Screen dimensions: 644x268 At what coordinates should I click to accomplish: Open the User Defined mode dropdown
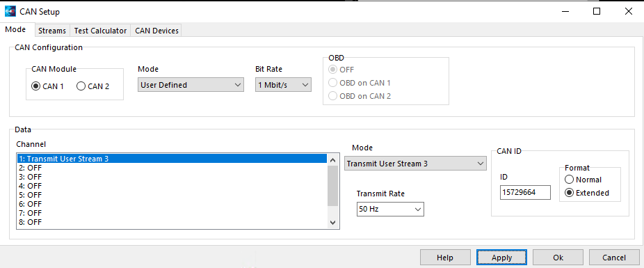coord(191,85)
